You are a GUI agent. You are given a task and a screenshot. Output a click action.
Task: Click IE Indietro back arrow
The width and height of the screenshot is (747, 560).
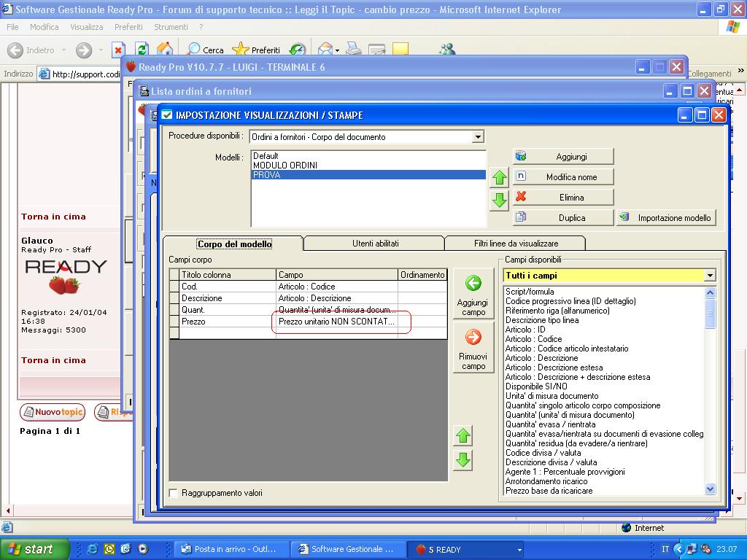click(x=15, y=50)
